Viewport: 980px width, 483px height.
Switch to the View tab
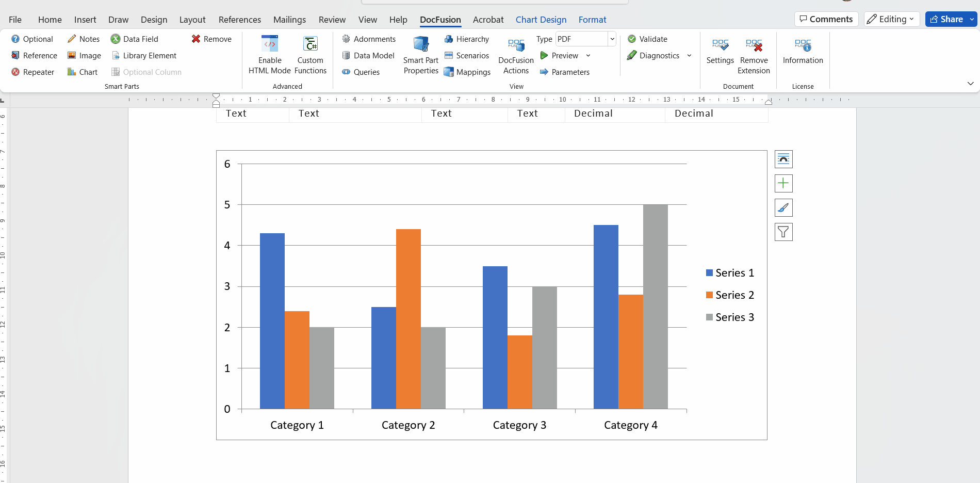pyautogui.click(x=368, y=20)
